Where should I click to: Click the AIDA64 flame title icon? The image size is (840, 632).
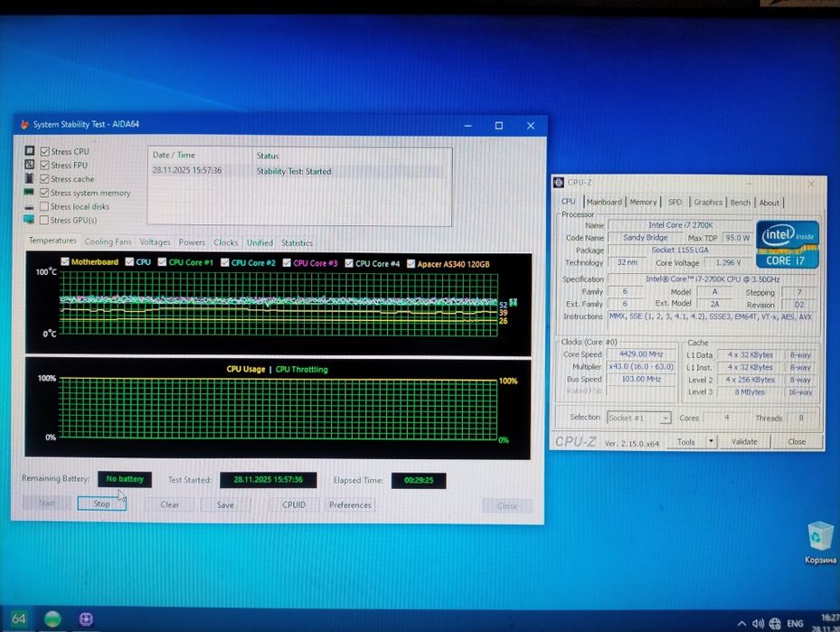pyautogui.click(x=24, y=124)
